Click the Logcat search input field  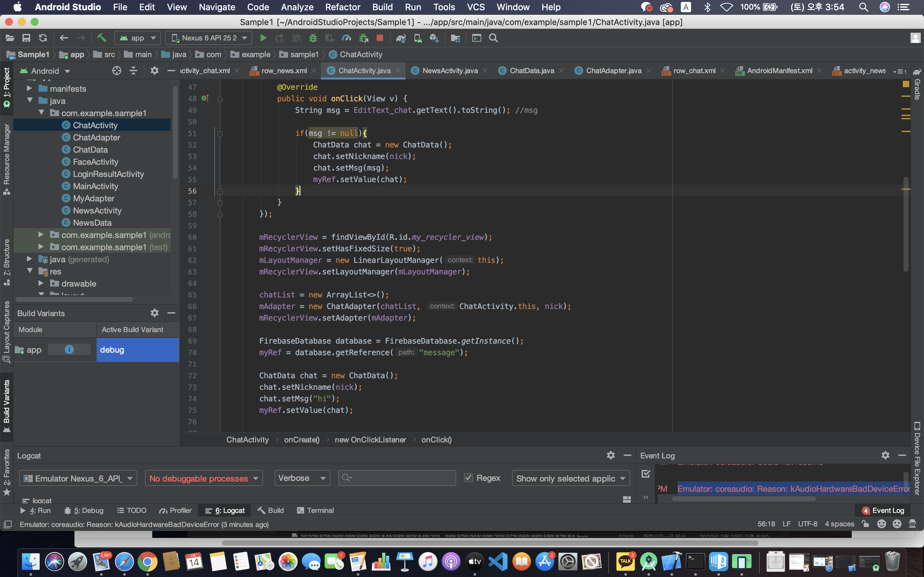point(397,478)
